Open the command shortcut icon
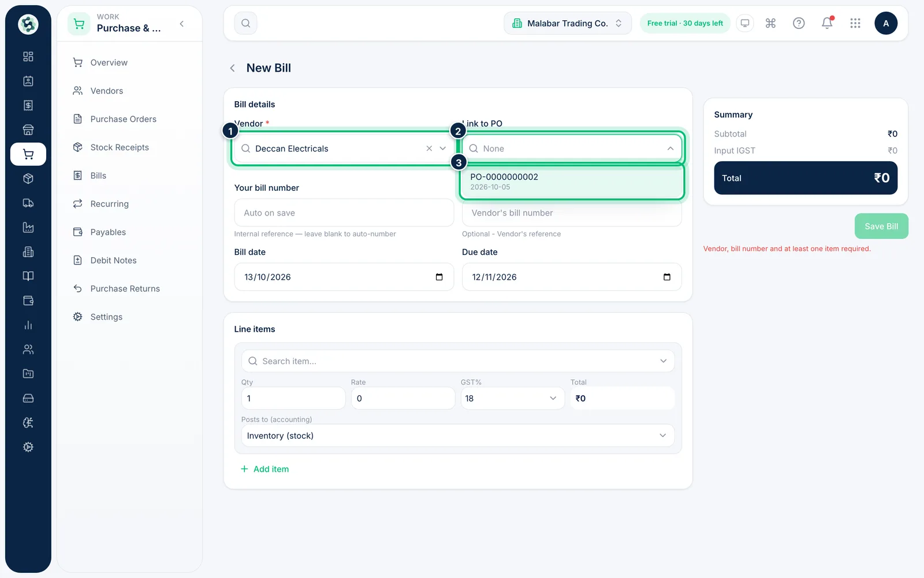924x578 pixels. [x=770, y=23]
